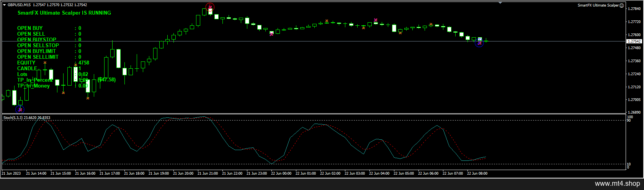This screenshot has width=644, height=190.
Task: Click the 'SmartFX Ultimate Scalper' expert name at top right
Action: tap(598, 5)
